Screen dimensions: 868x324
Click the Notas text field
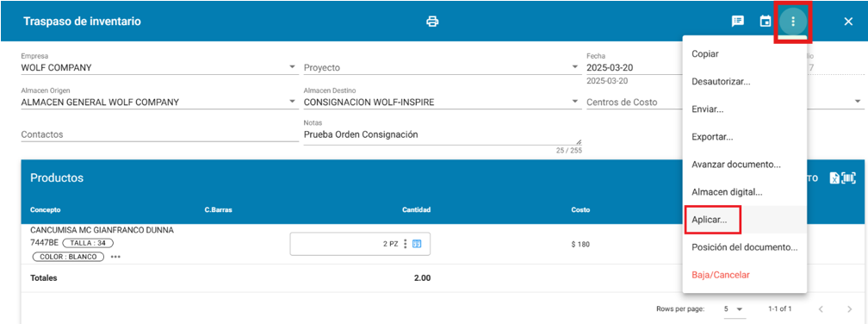443,134
